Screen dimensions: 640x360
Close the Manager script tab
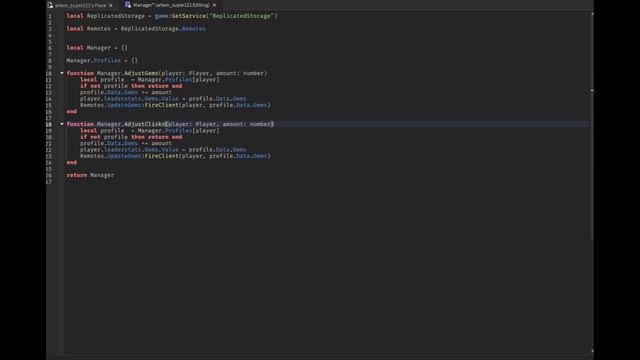tap(214, 5)
